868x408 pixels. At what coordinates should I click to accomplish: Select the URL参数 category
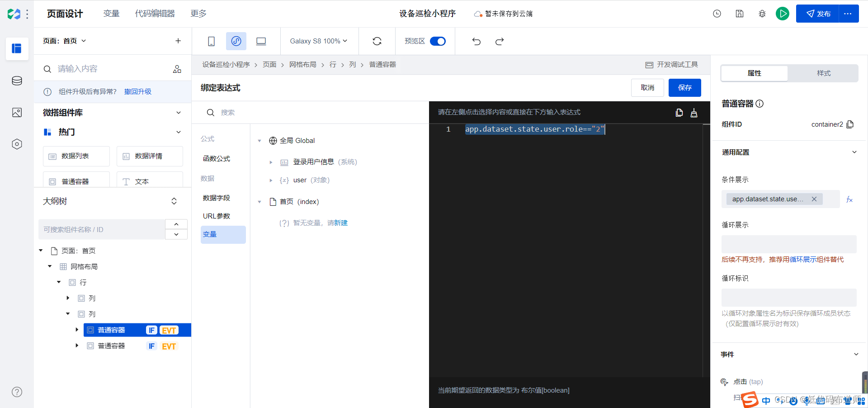pyautogui.click(x=217, y=216)
